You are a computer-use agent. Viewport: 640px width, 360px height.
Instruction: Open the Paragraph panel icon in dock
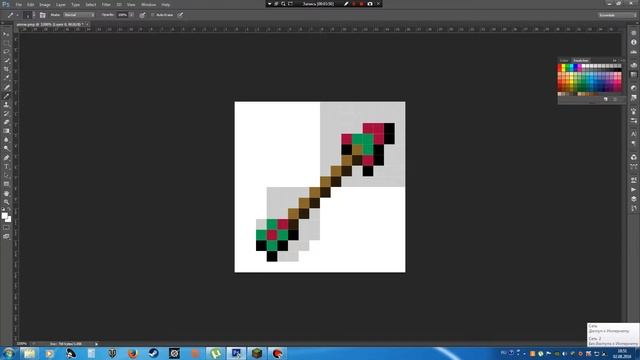(633, 143)
